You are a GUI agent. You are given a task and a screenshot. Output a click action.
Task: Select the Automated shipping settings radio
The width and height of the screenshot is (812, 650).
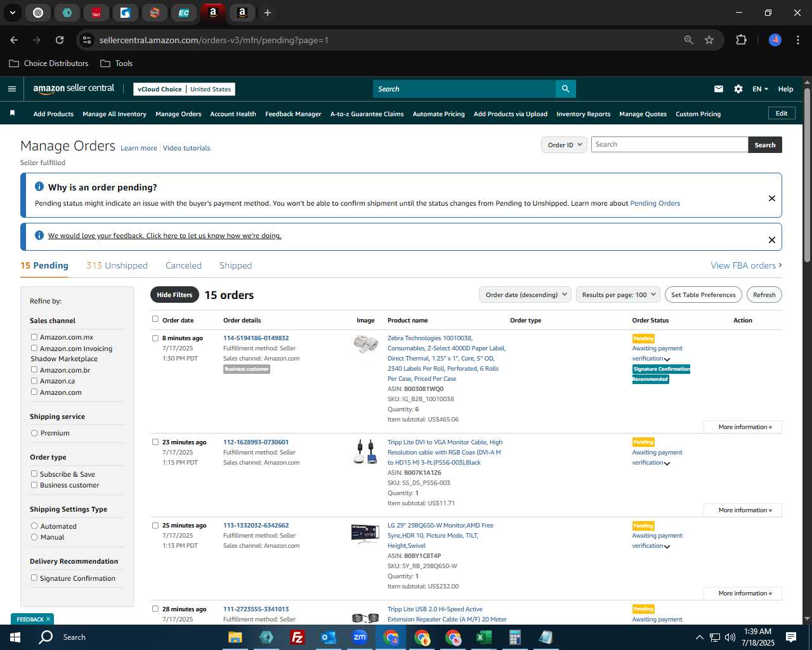[34, 526]
